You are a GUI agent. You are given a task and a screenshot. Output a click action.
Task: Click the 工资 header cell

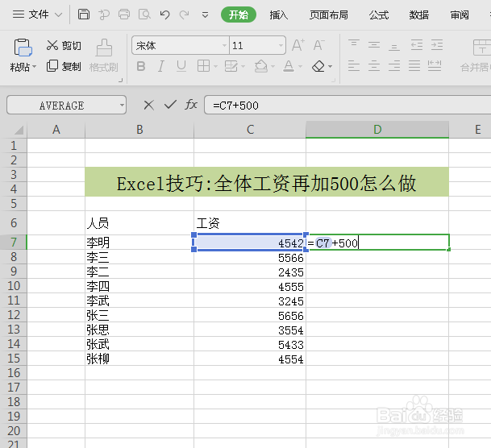click(x=250, y=223)
